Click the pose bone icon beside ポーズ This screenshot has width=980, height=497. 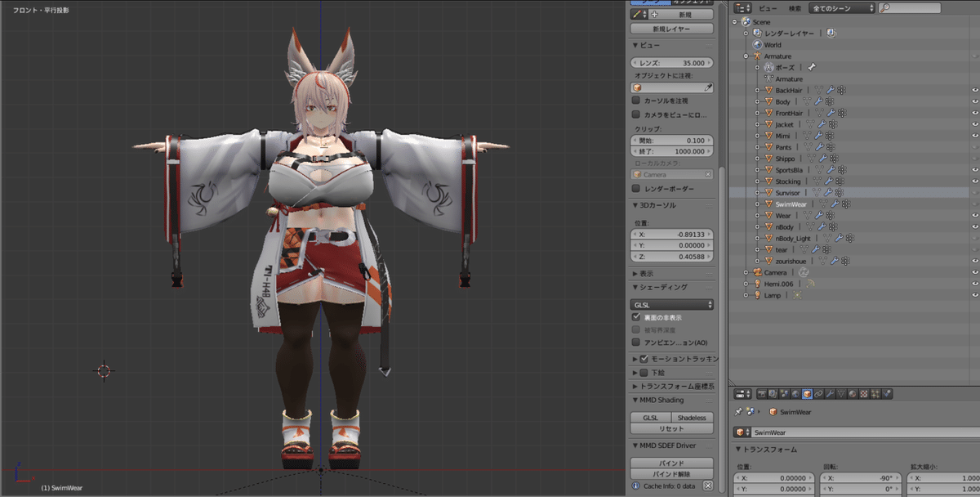[811, 67]
